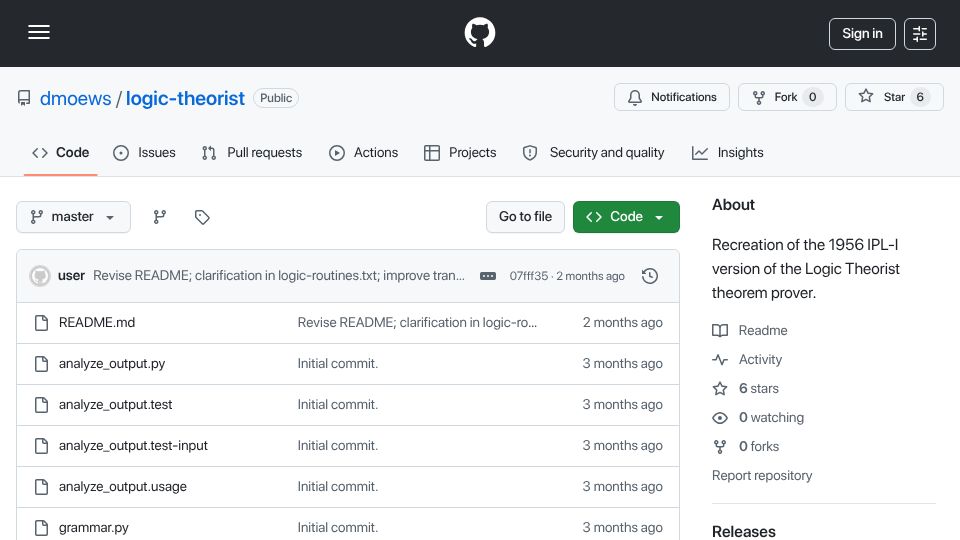960x540 pixels.
Task: Open the Security and quality tab
Action: (593, 152)
